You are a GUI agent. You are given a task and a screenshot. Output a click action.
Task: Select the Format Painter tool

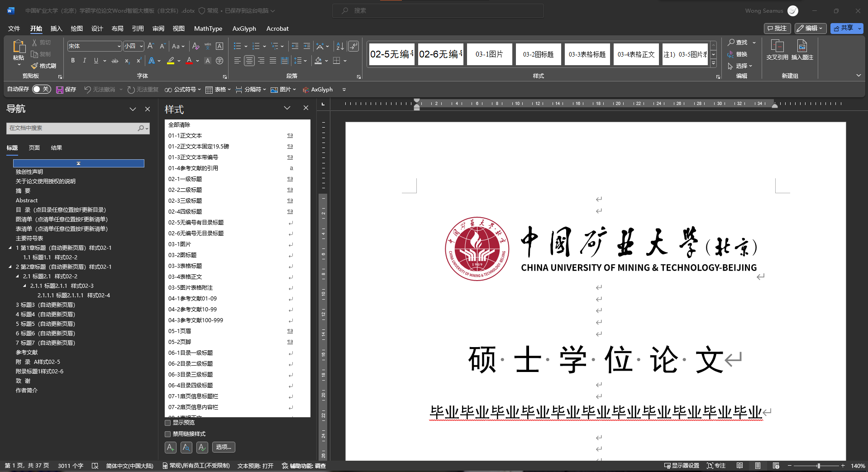click(x=44, y=66)
